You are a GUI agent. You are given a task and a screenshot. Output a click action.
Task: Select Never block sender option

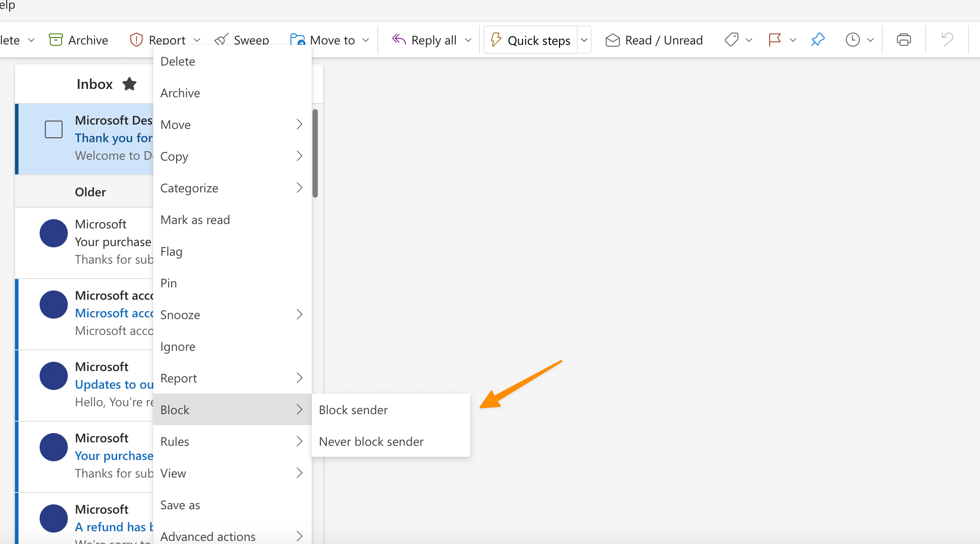[370, 441]
